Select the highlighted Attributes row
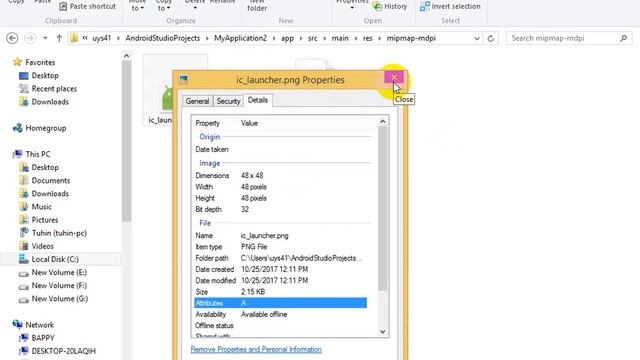Image resolution: width=640 pixels, height=360 pixels. [x=281, y=303]
